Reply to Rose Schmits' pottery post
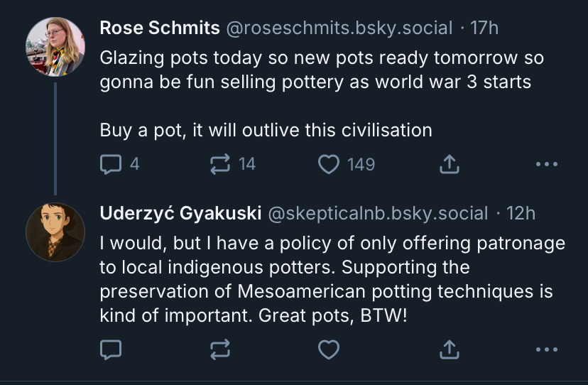The height and width of the screenshot is (385, 588). 111,165
